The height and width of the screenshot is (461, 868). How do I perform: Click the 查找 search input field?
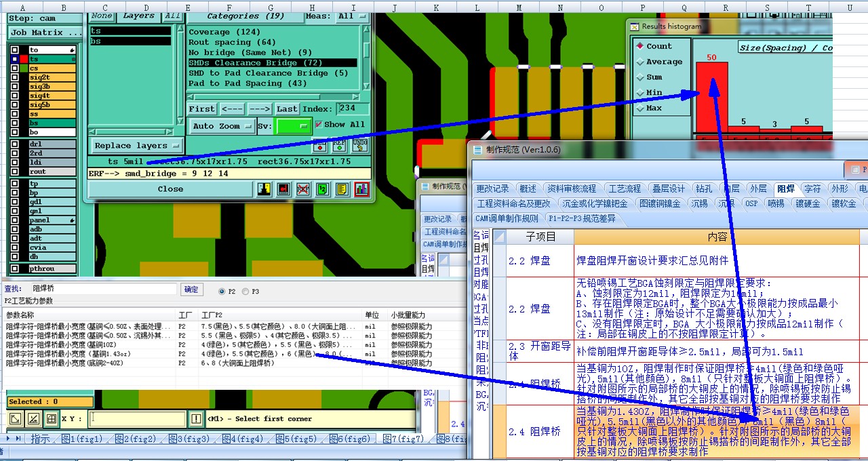[104, 289]
